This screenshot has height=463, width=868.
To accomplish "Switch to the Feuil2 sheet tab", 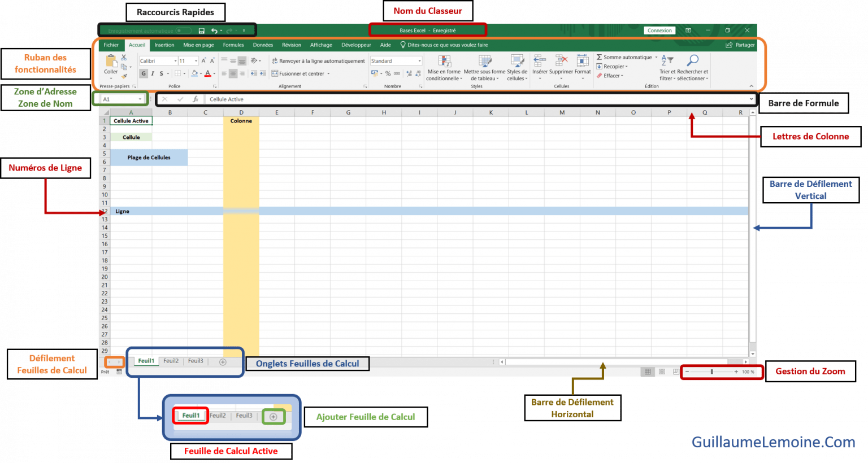I will click(171, 360).
